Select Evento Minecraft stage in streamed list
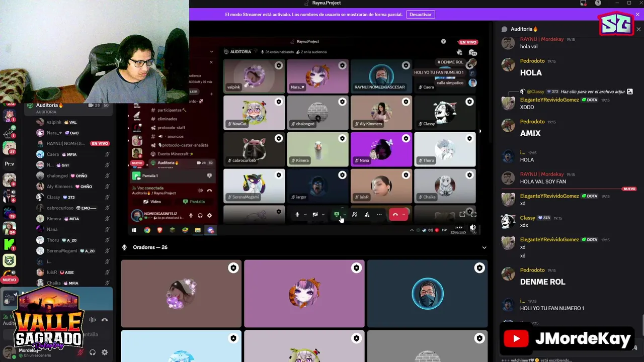Viewport: 644px width, 362px height. click(x=171, y=154)
